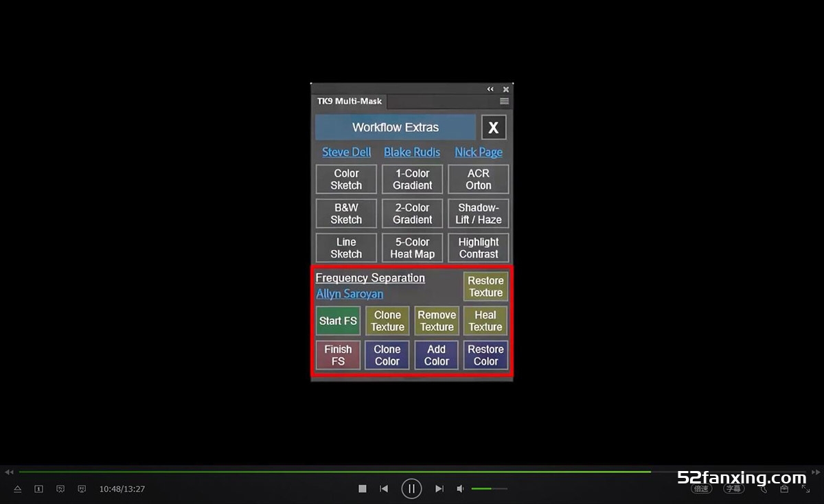Open the Blake Rudis link
Viewport: 824px width, 504px height.
(412, 152)
